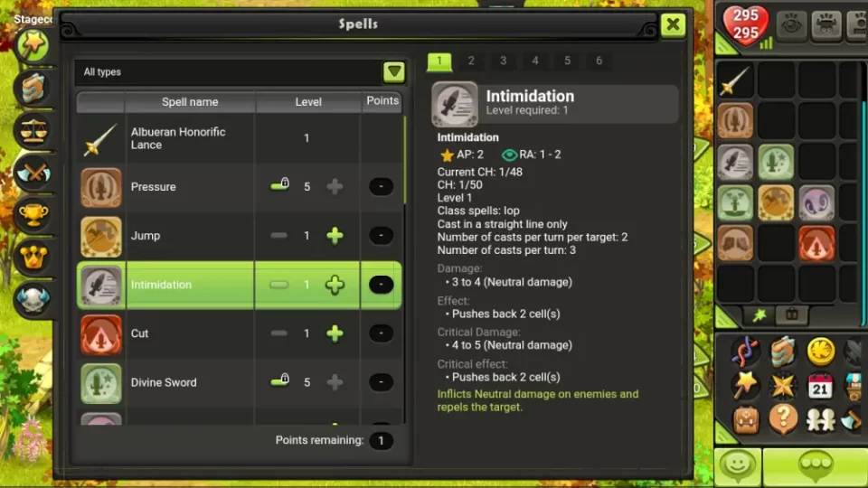Viewport: 868px width, 488px height.
Task: Switch to spell level tab 6
Action: (x=599, y=61)
